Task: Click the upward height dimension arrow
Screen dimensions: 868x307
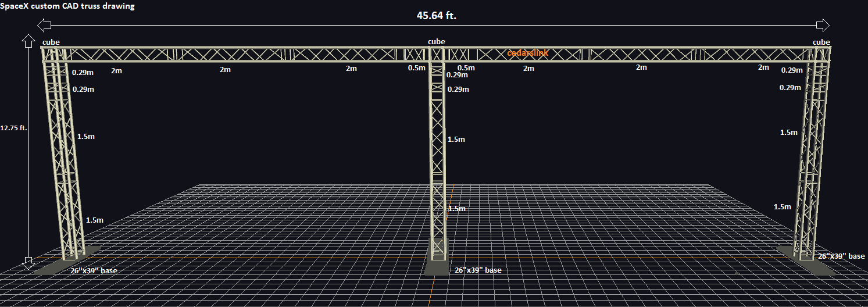Action: pos(28,41)
